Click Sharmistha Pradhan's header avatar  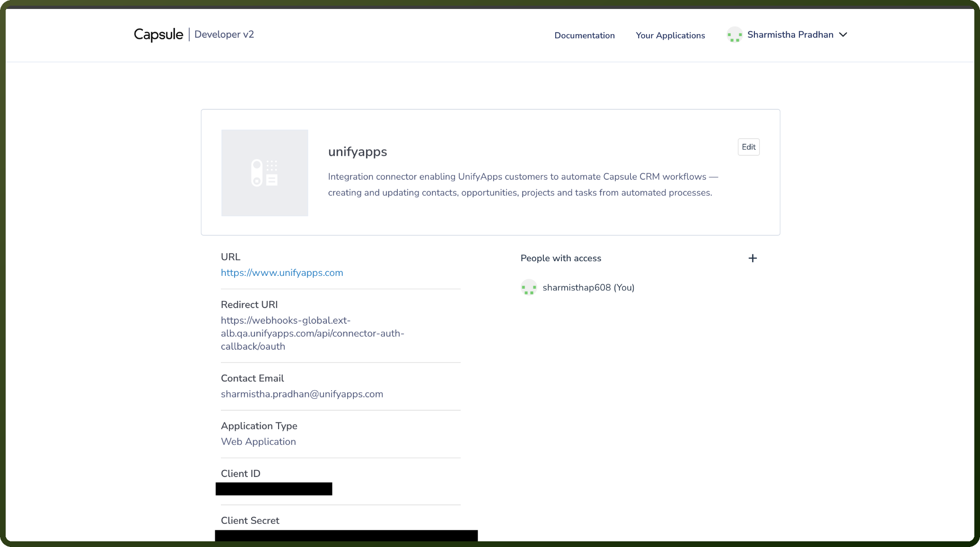735,35
